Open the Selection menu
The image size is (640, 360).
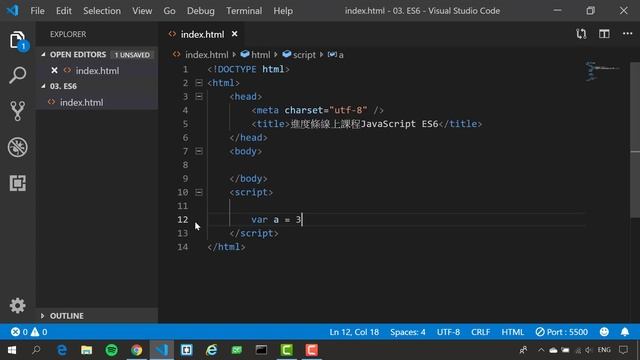[102, 11]
